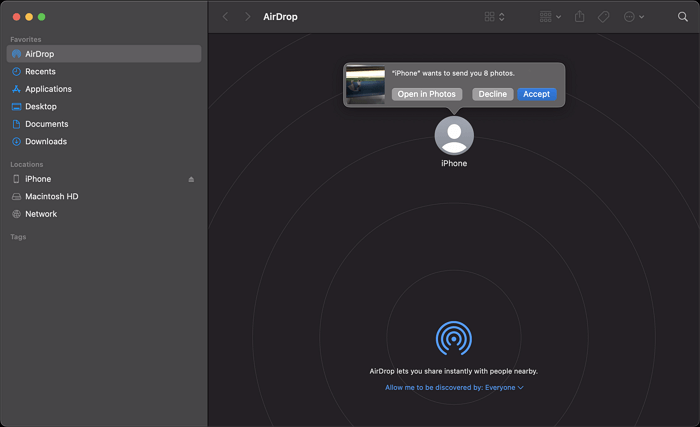Click the Share icon in the toolbar
700x427 pixels.
pyautogui.click(x=579, y=17)
